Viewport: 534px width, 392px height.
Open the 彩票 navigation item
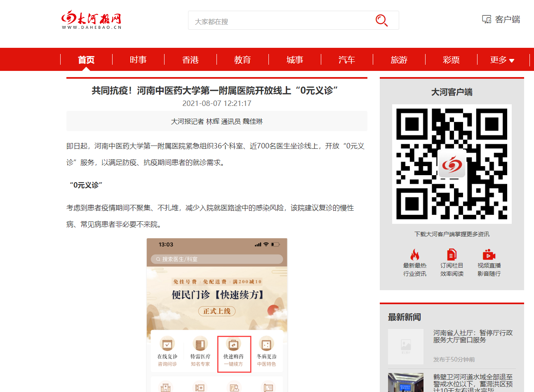[x=451, y=60]
